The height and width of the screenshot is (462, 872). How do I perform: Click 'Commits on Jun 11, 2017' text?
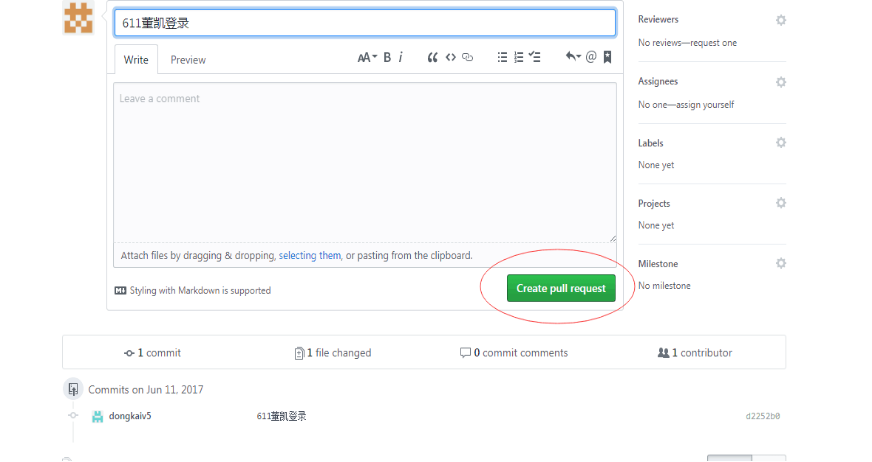(146, 390)
